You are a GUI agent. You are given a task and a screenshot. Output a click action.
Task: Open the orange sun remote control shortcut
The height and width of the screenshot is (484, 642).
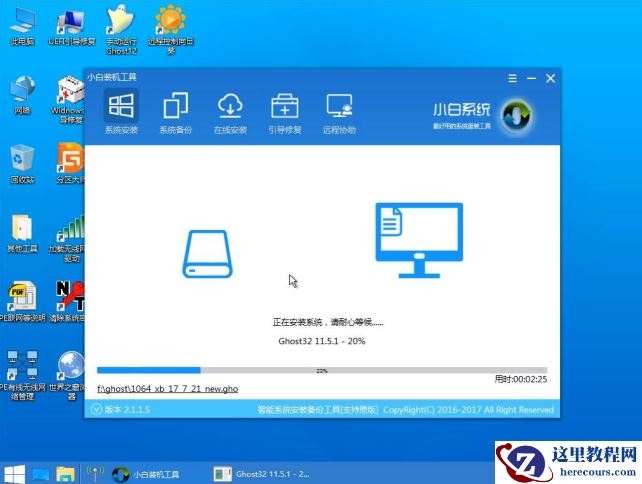171,30
